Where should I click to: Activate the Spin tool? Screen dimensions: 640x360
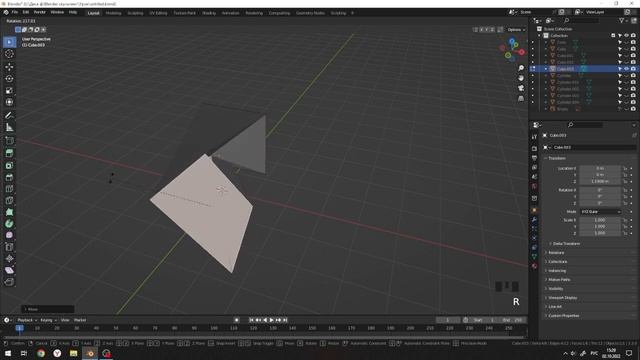pos(9,224)
